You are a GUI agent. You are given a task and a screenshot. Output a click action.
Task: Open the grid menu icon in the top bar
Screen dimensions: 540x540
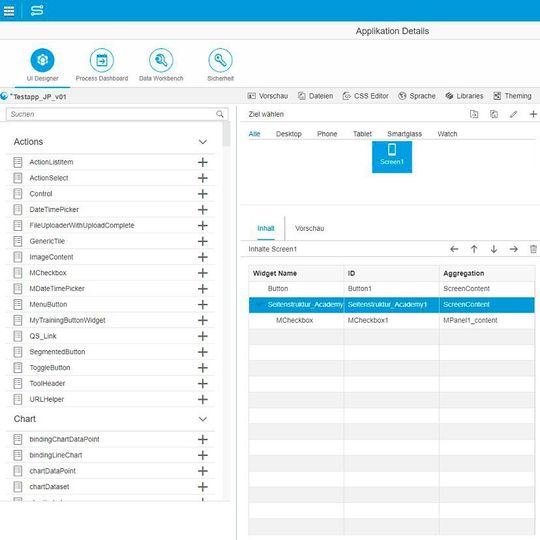point(9,10)
